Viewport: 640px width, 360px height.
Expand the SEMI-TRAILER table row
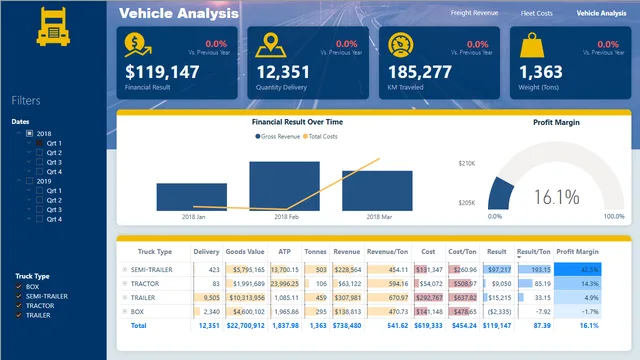[x=125, y=269]
